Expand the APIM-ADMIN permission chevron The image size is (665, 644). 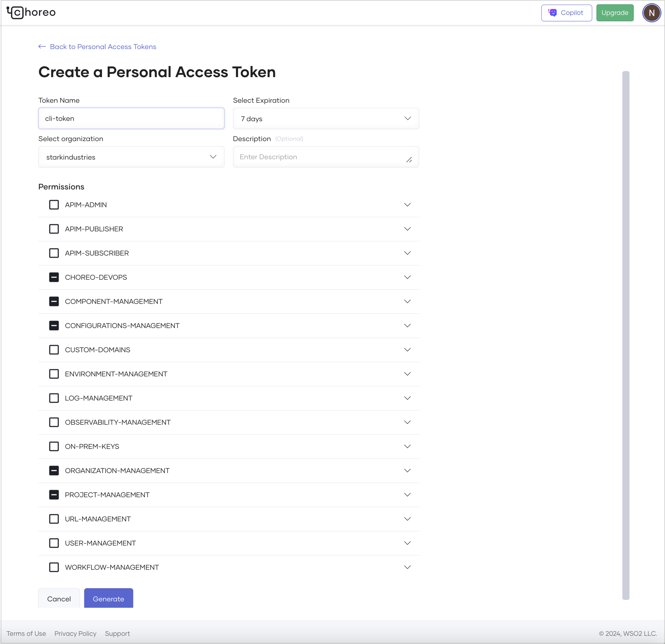(x=407, y=205)
